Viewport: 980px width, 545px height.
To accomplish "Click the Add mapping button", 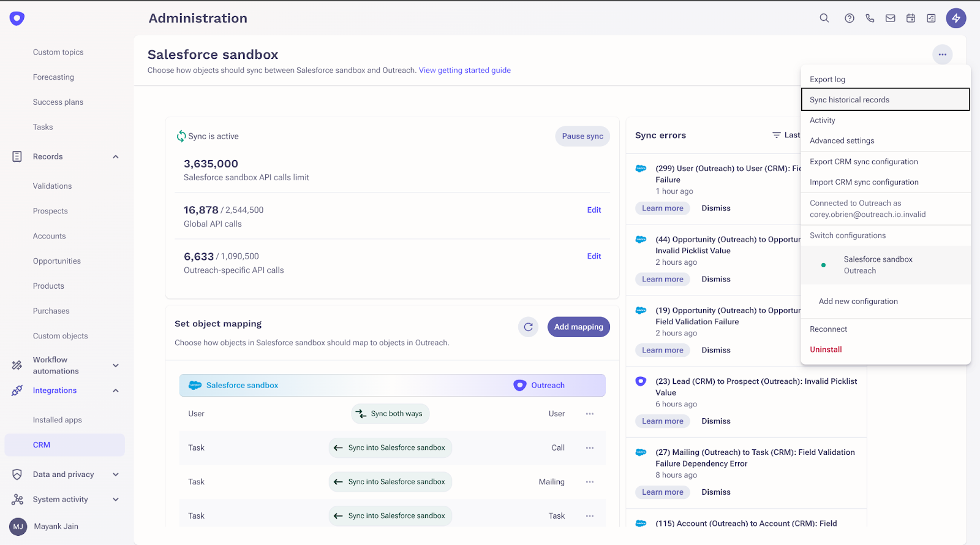I will (579, 327).
